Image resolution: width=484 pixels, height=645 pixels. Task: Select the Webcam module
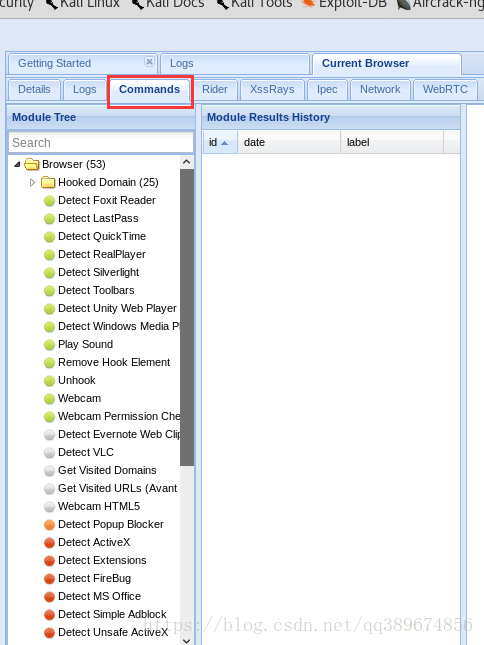coord(79,399)
